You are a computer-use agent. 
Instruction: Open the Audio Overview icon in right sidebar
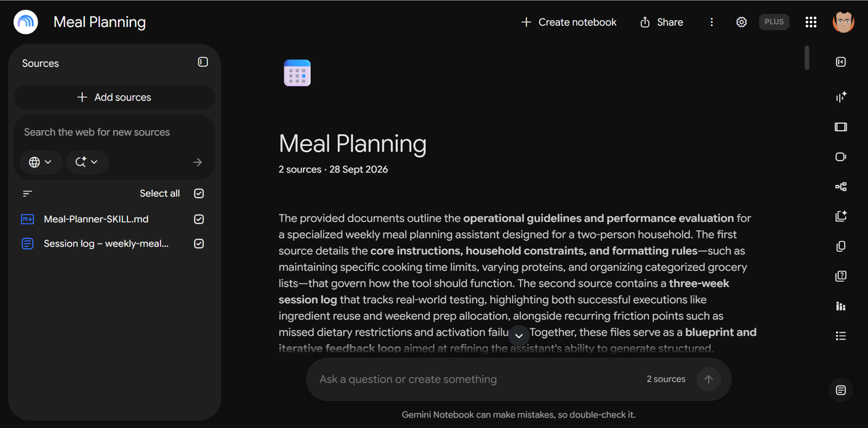(x=841, y=97)
